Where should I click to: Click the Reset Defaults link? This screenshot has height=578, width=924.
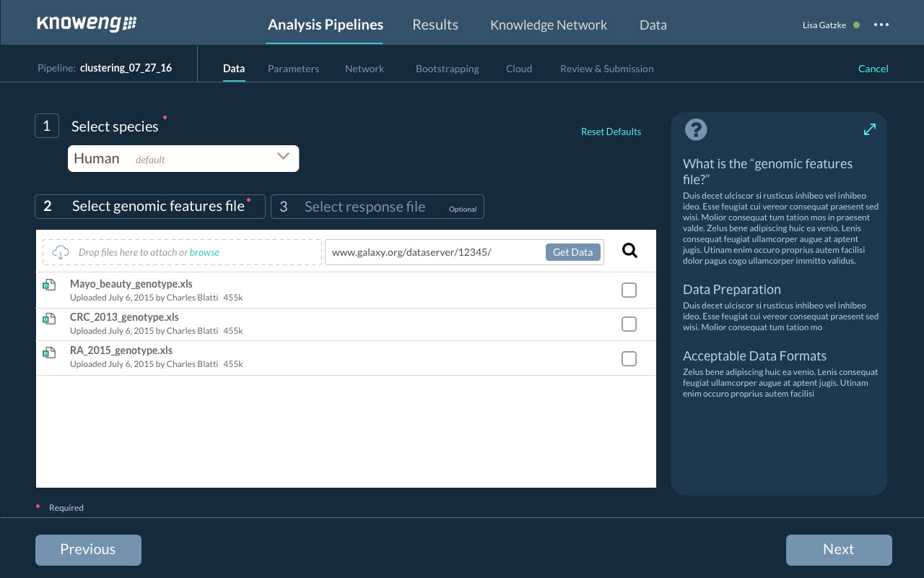[x=611, y=131]
